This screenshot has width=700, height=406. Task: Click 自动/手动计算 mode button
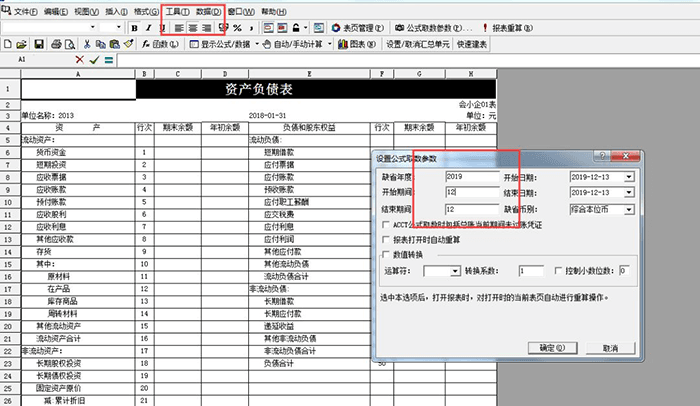tap(292, 44)
